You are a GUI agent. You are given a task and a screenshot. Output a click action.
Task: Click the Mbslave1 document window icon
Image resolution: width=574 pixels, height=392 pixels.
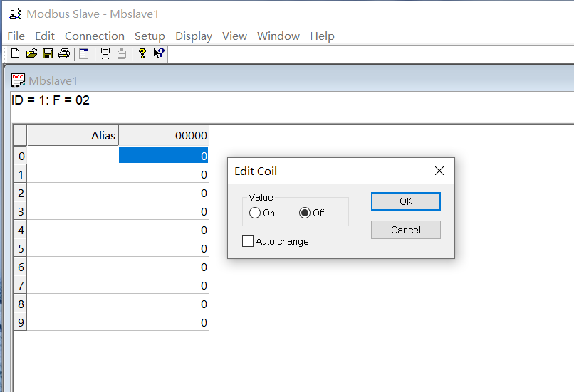(19, 80)
